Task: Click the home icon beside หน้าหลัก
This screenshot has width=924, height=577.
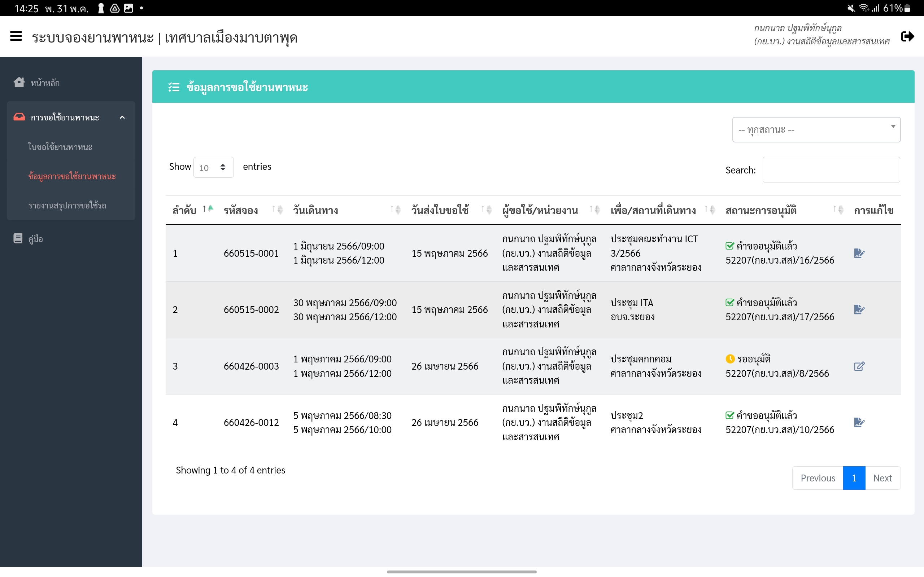Action: [x=19, y=82]
